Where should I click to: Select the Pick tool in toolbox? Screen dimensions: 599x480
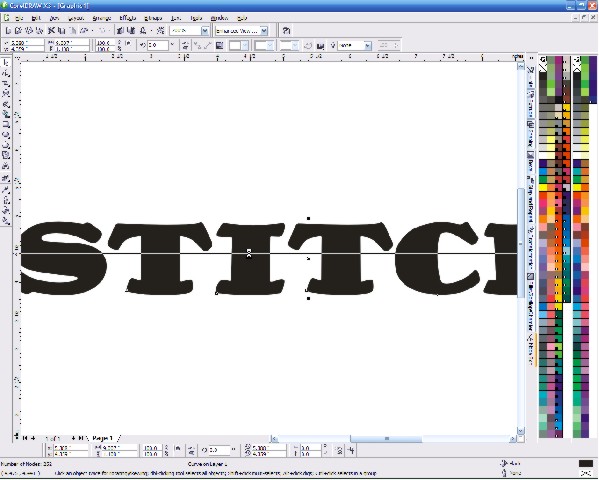[6, 63]
